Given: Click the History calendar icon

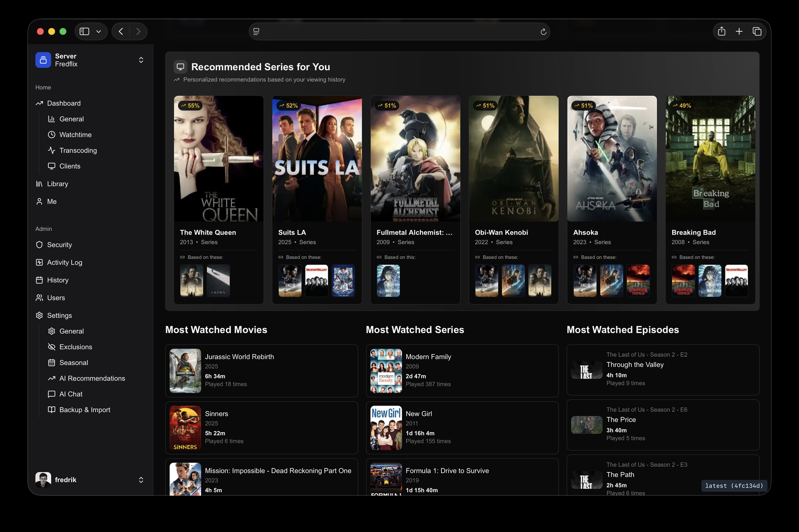Looking at the screenshot, I should click(40, 280).
